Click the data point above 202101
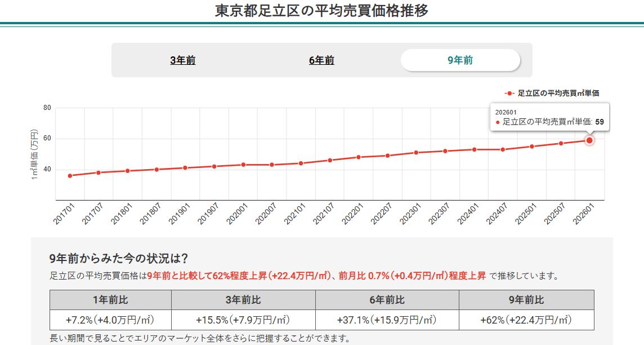644x345 pixels. pos(300,162)
